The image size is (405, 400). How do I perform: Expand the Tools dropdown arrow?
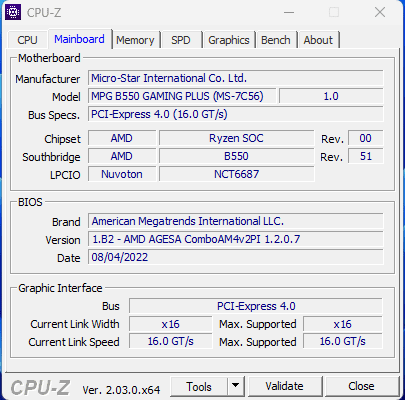tap(236, 386)
